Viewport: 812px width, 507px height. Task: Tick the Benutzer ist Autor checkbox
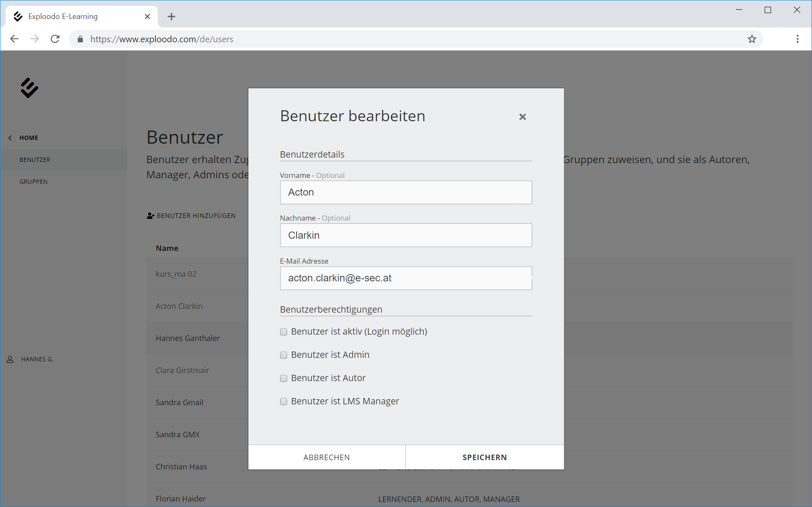pos(283,378)
